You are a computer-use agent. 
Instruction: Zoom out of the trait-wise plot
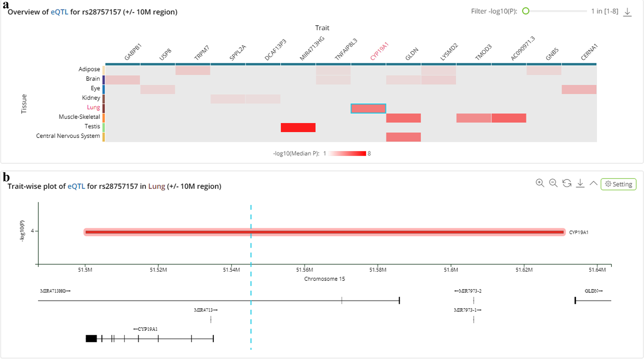[553, 183]
